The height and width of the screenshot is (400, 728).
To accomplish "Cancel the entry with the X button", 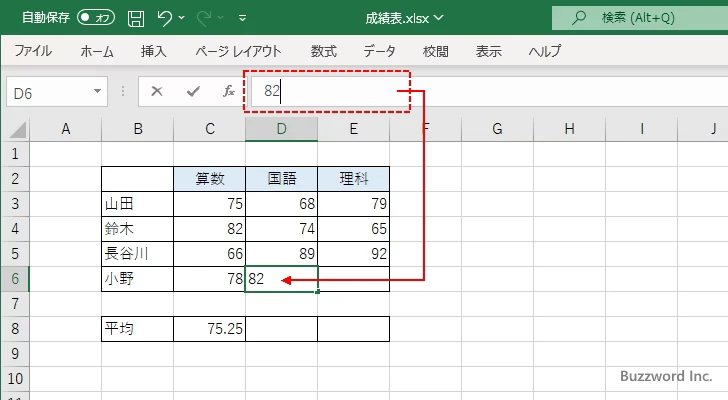I will click(x=156, y=91).
